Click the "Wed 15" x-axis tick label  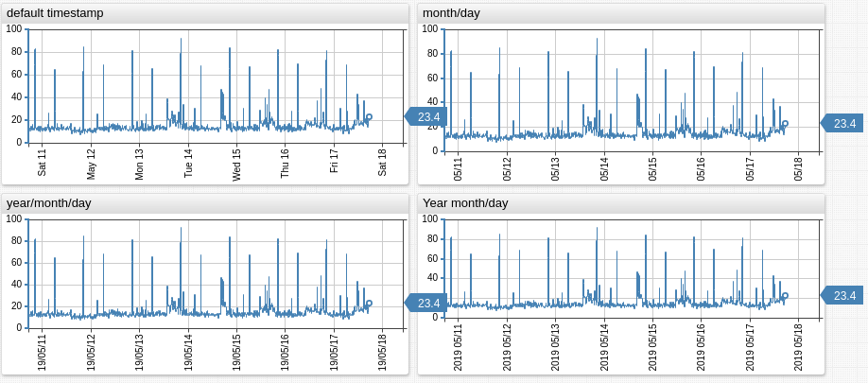tap(236, 163)
